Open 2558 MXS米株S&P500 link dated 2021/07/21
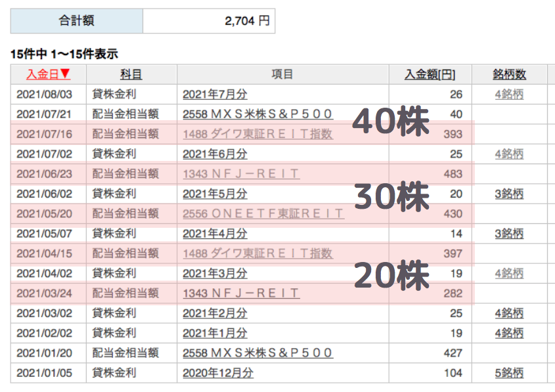This screenshot has width=555, height=392. [257, 114]
